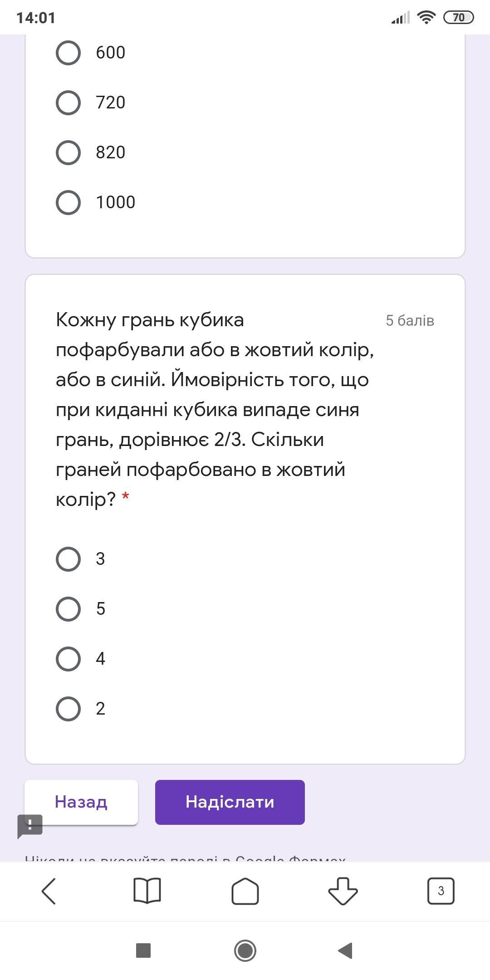Select answer 3 for the cube question
Image resolution: width=490 pixels, height=980 pixels.
(69, 559)
